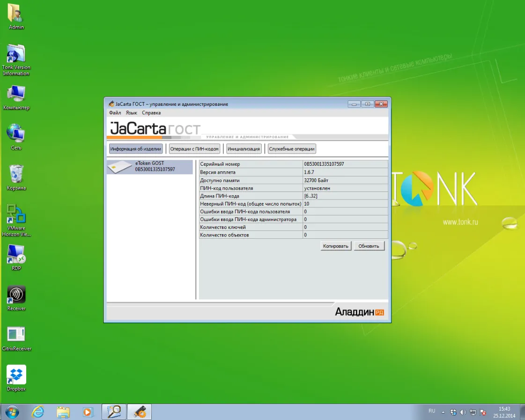Open the Windows Start menu
The image size is (525, 420).
[12, 412]
